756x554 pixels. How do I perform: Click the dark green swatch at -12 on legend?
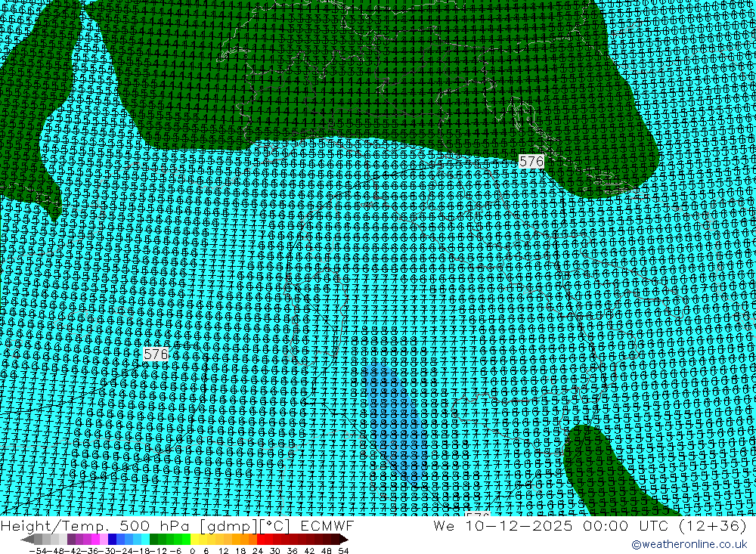pyautogui.click(x=153, y=540)
